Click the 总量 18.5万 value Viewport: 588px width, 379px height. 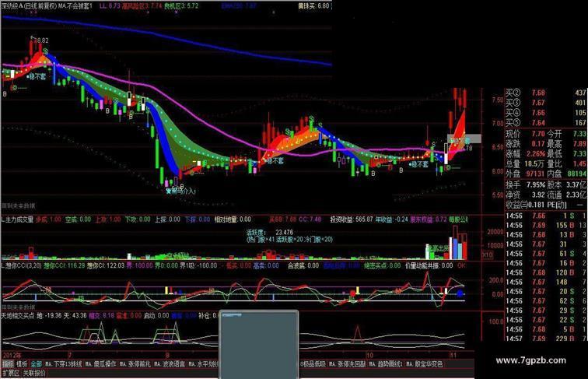[x=534, y=163]
